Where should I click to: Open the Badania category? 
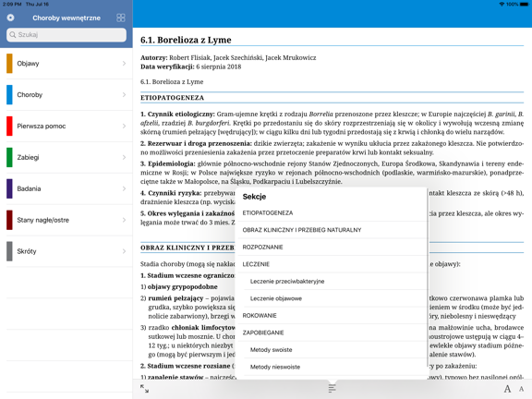66,188
